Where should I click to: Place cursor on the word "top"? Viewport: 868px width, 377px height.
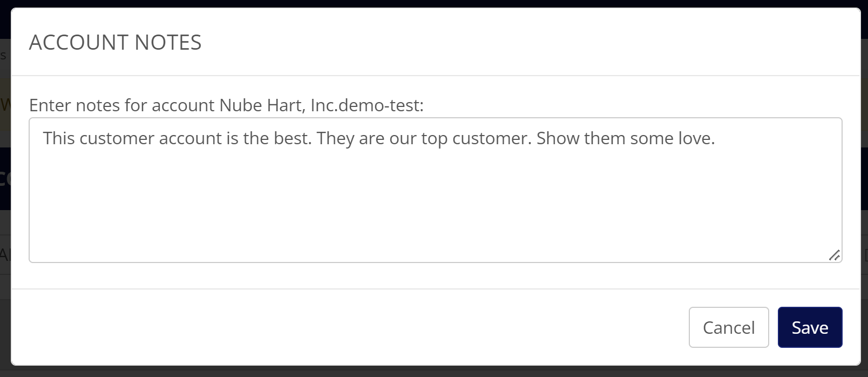click(x=434, y=139)
